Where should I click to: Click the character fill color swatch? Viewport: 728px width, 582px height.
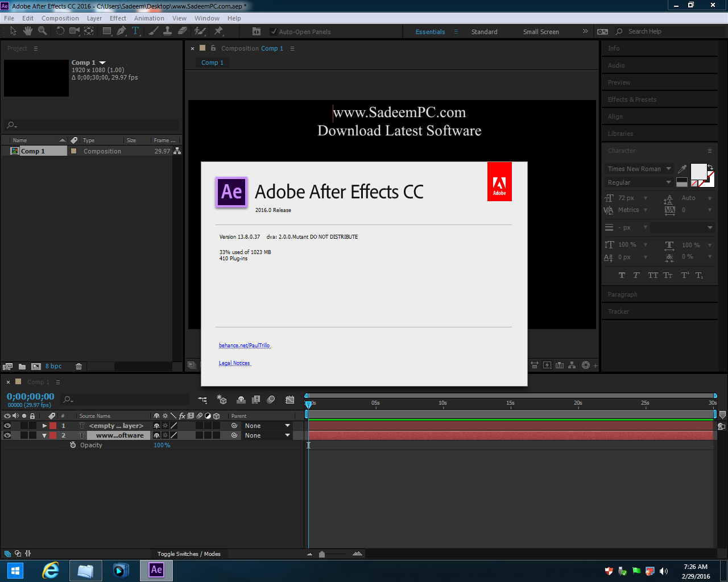700,171
